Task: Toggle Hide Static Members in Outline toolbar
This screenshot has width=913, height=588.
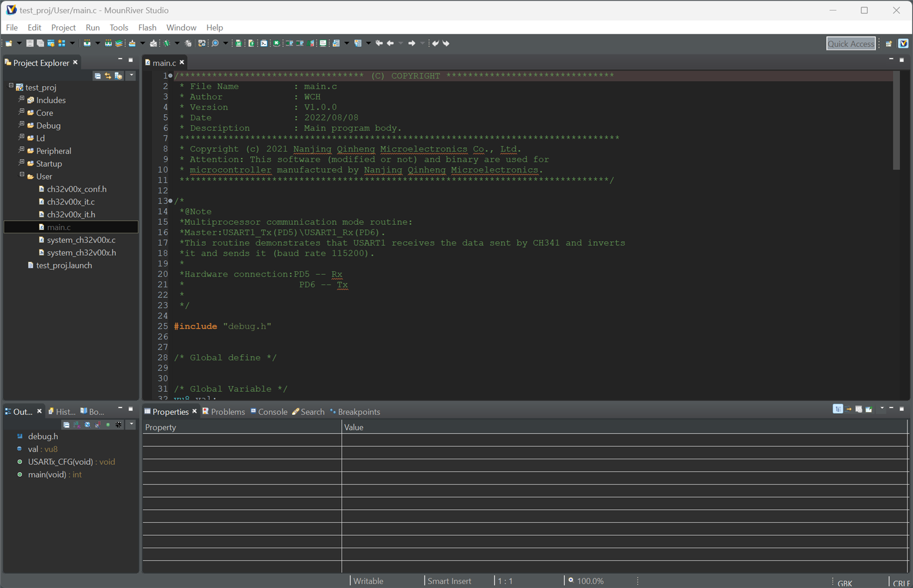Action: pos(97,424)
